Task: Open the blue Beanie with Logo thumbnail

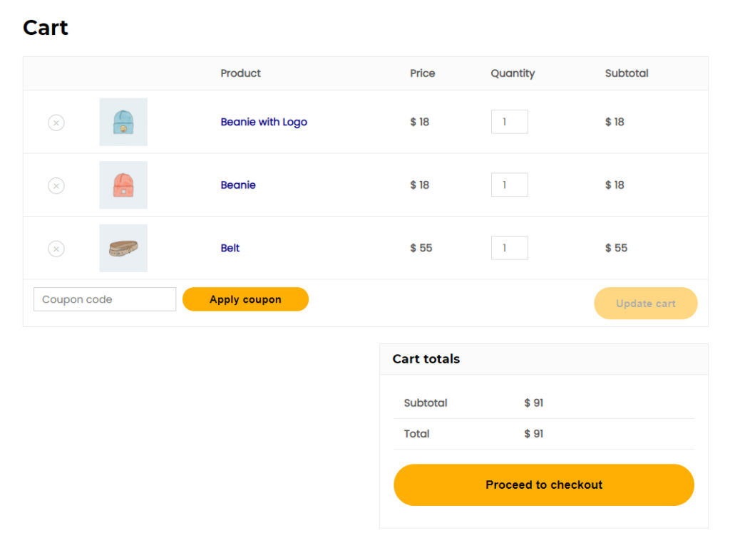Action: coord(123,122)
